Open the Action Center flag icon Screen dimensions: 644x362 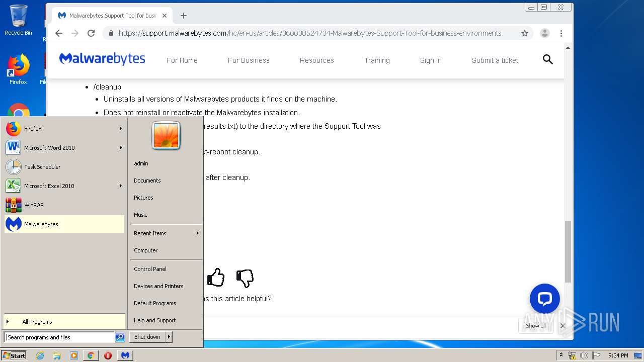[x=596, y=355]
